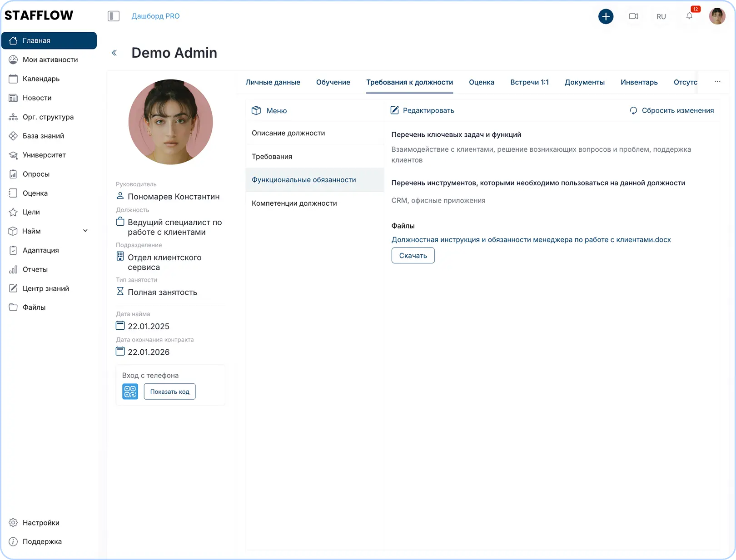The width and height of the screenshot is (736, 560).
Task: Go back using double chevron arrow
Action: point(114,53)
